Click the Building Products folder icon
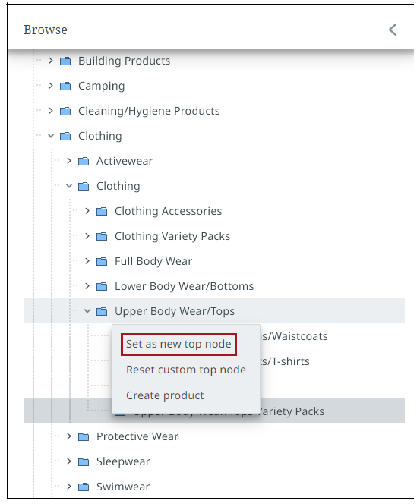This screenshot has width=420, height=504. point(65,61)
